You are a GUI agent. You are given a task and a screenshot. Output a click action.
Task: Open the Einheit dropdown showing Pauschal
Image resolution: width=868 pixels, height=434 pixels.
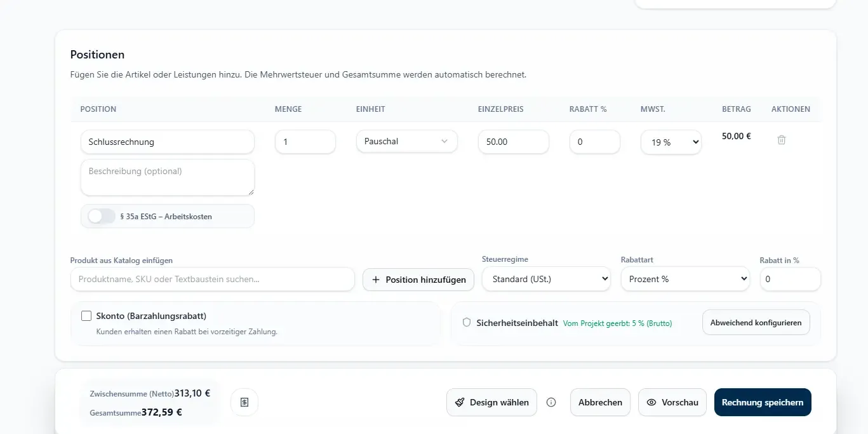407,141
